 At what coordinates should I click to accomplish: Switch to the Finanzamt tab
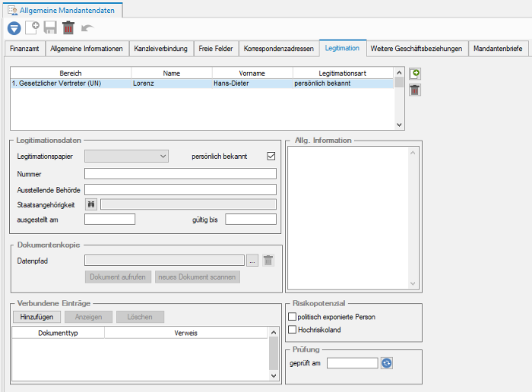[x=24, y=49]
